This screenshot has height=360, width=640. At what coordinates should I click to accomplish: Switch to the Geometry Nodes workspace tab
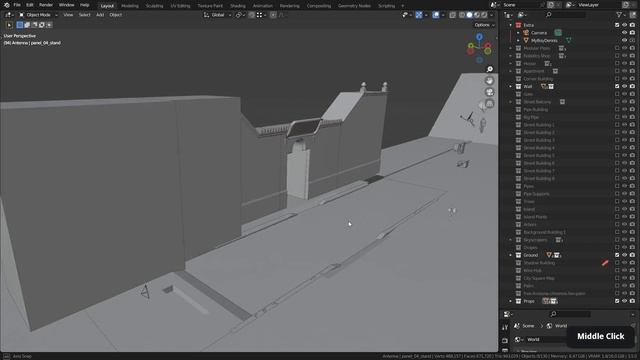(x=354, y=6)
